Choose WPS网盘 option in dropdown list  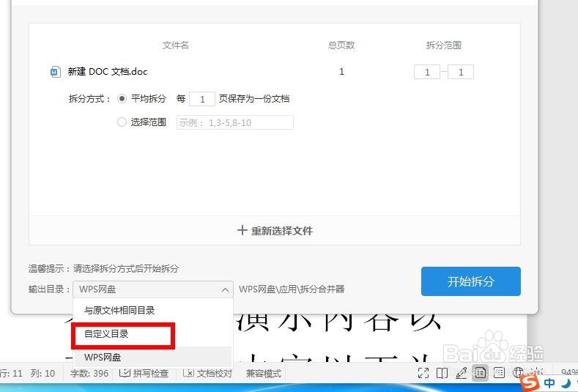coord(153,357)
